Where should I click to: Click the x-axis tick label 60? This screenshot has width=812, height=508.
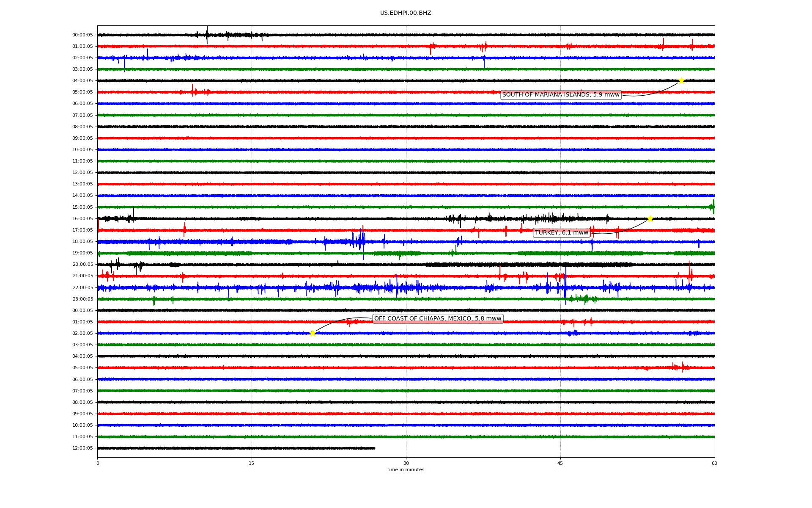714,463
